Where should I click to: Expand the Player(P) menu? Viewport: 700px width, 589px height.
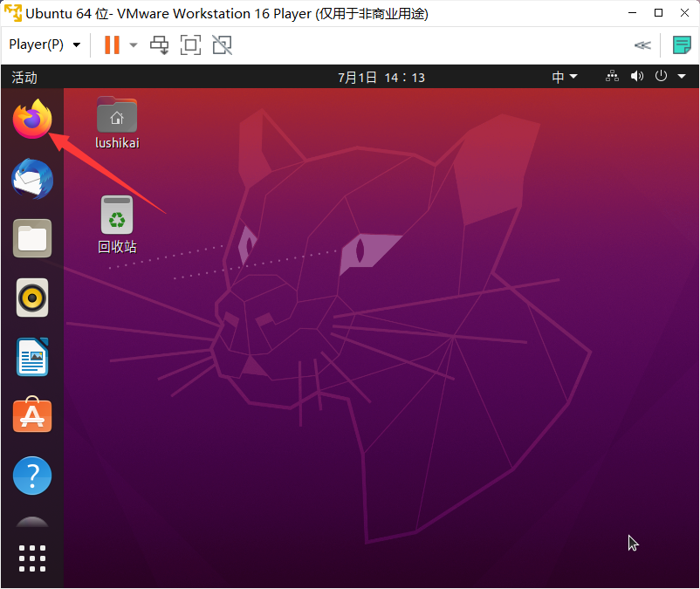coord(45,45)
